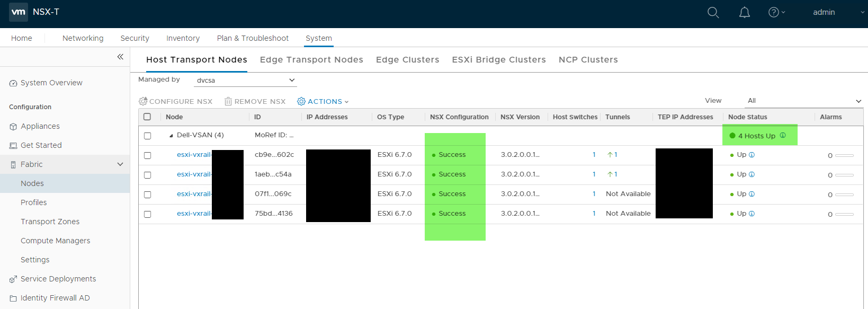Check the checkbox for host cb9e...602c
868x309 pixels.
coord(148,155)
